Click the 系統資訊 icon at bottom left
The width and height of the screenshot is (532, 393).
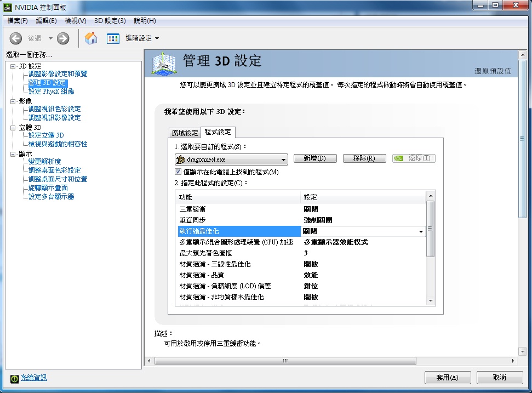click(14, 379)
